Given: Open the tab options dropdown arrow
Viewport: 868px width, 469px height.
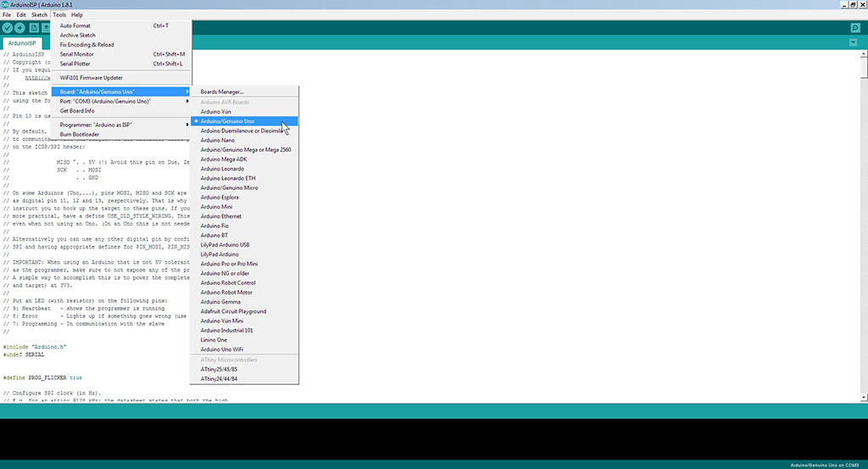Looking at the screenshot, I should pyautogui.click(x=853, y=42).
